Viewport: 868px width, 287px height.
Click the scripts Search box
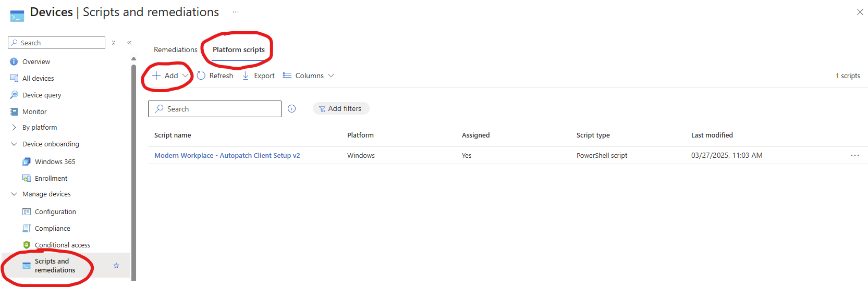point(215,109)
